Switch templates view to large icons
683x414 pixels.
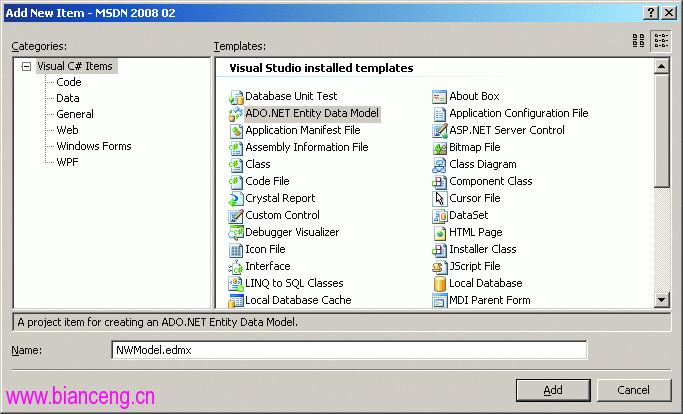click(x=638, y=41)
